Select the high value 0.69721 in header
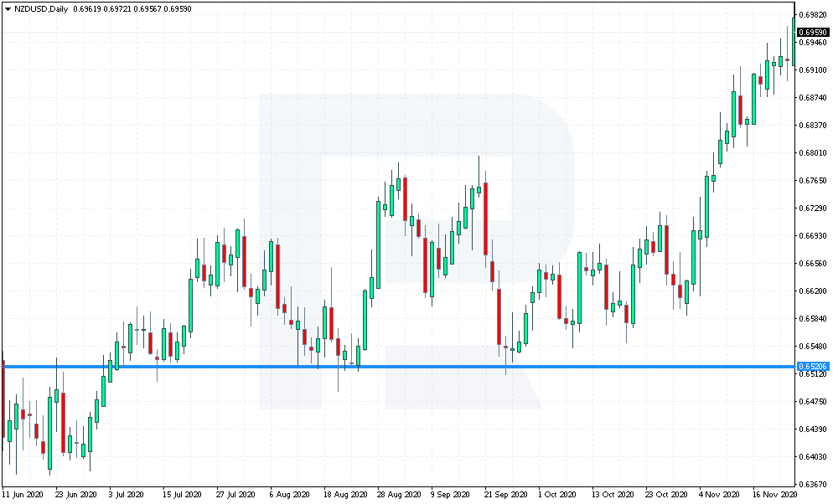 116,9
